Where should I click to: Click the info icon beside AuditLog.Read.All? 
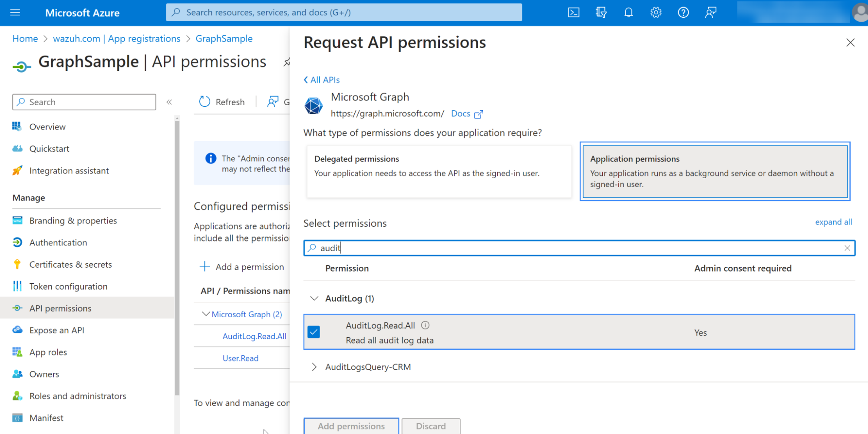[426, 325]
